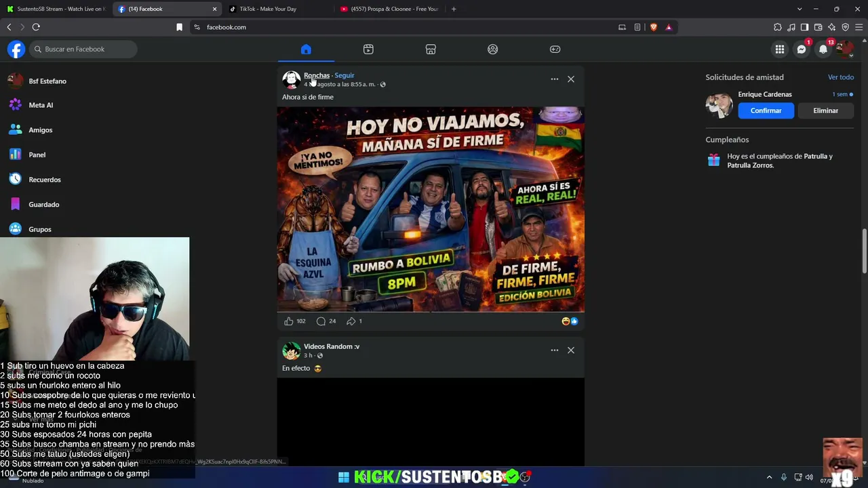The height and width of the screenshot is (488, 868).
Task: Open the account profile menu
Action: point(845,49)
